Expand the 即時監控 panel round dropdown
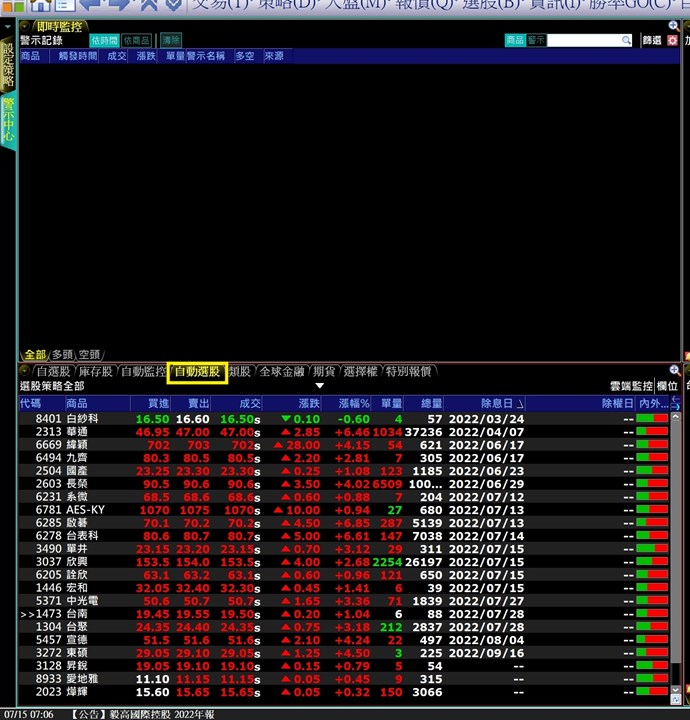Image resolution: width=690 pixels, height=720 pixels. (x=25, y=27)
